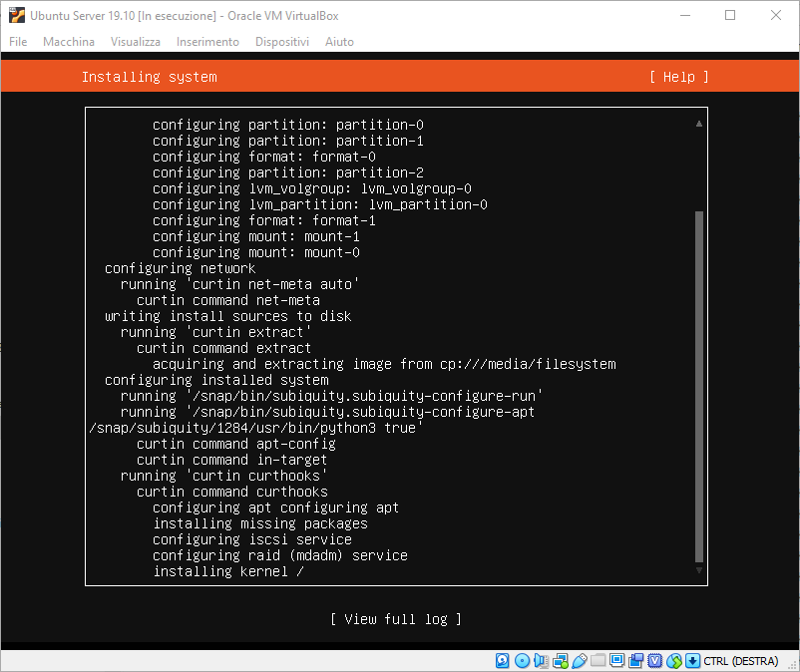Click the CTRL (DESTRA) host key label
The image size is (800, 672).
coord(741,661)
